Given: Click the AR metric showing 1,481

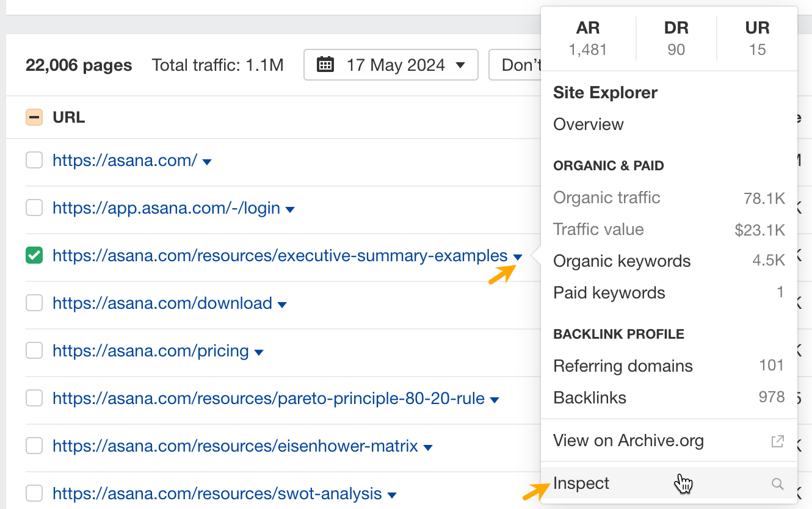Looking at the screenshot, I should 587,37.
